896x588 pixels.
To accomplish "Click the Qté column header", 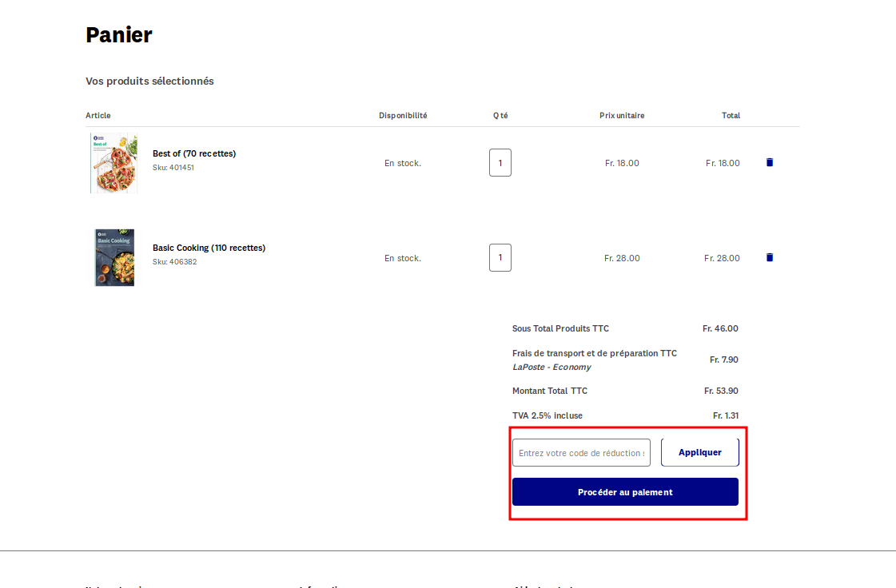I will (x=500, y=115).
